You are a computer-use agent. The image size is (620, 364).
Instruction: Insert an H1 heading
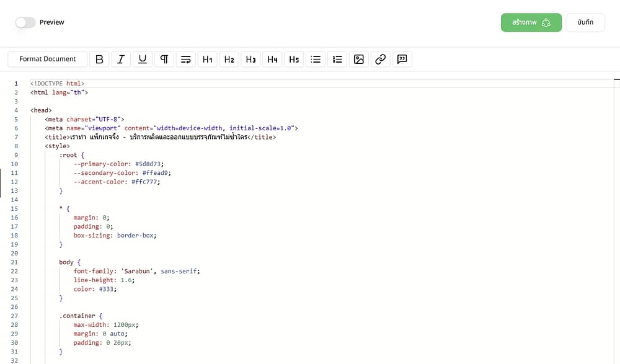208,59
